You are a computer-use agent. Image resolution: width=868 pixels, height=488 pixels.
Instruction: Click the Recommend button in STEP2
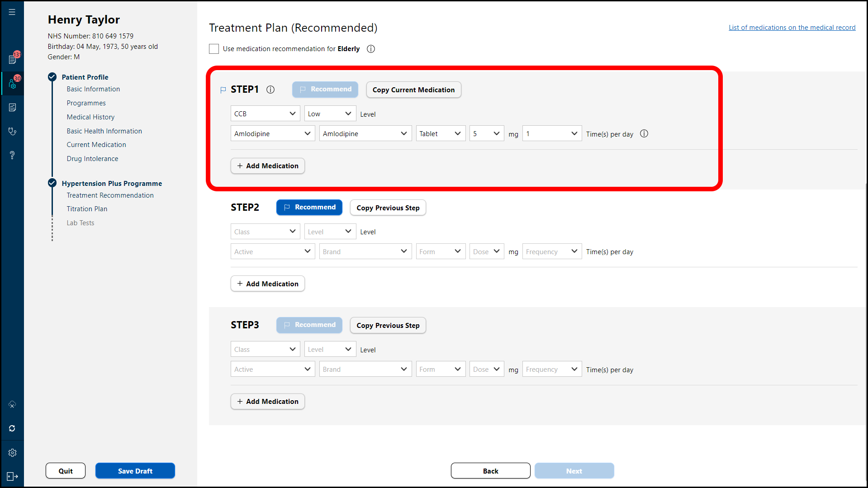pos(309,207)
